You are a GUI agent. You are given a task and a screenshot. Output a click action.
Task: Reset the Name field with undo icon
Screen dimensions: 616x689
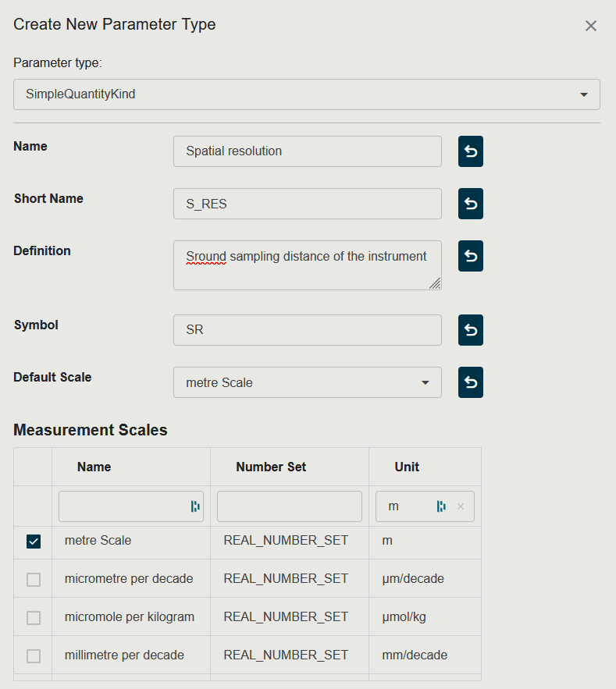[x=471, y=151]
